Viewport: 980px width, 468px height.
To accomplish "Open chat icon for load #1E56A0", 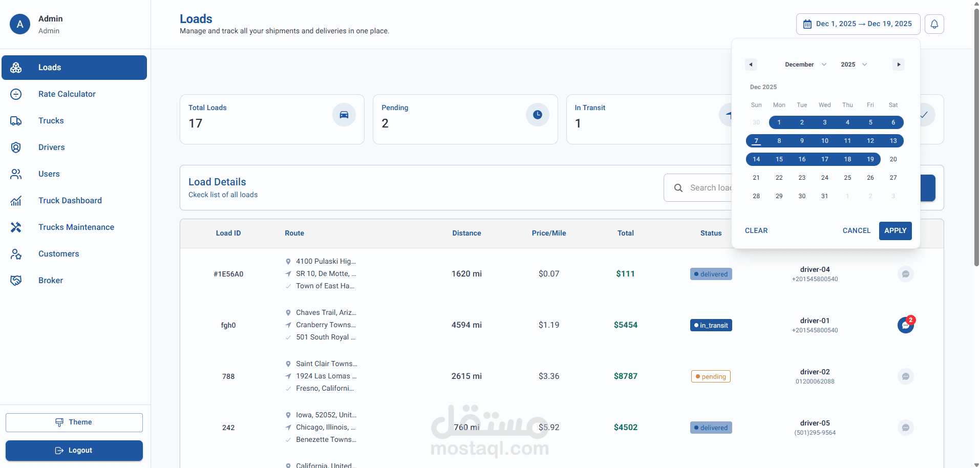I will [906, 274].
